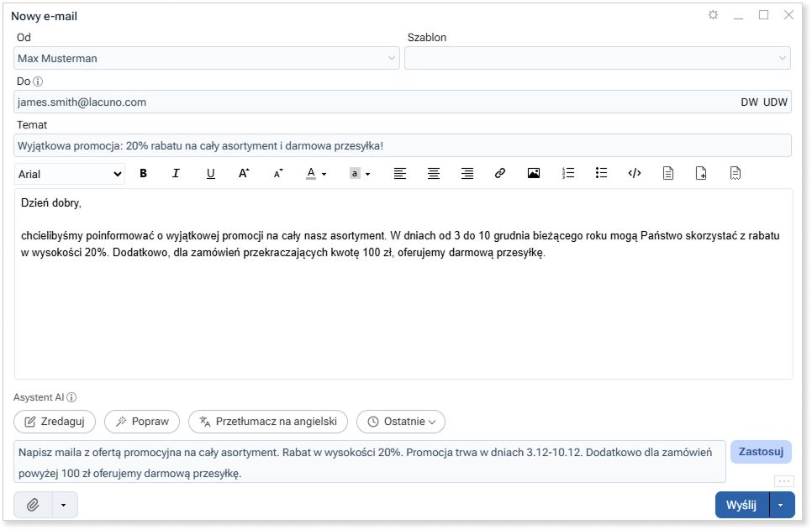
Task: Insert a numbered list
Action: (568, 174)
